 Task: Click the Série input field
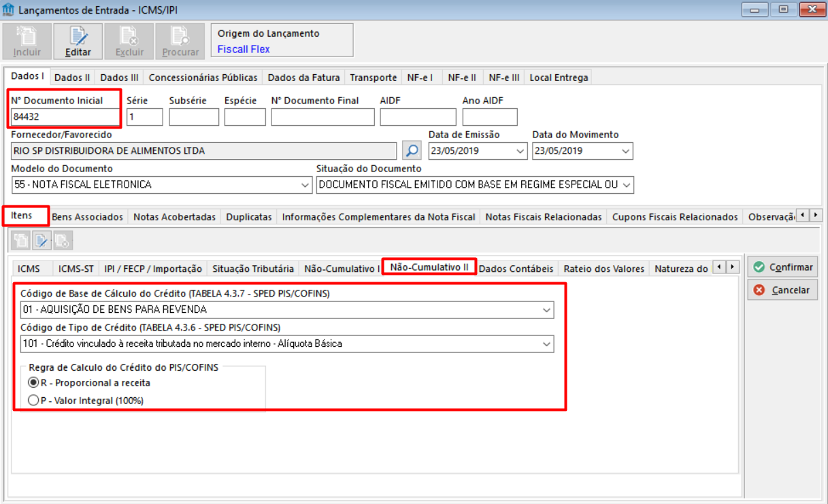(x=145, y=117)
